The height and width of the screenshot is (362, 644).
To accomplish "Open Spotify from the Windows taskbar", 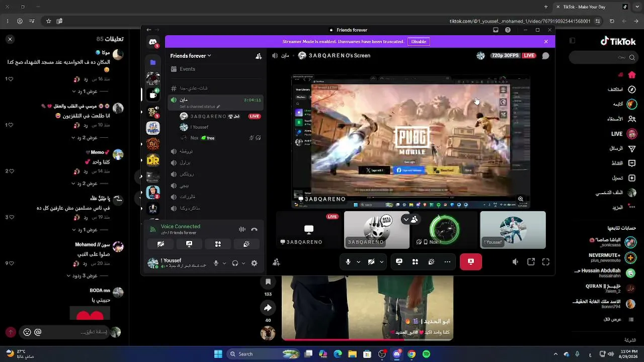I will (426, 354).
